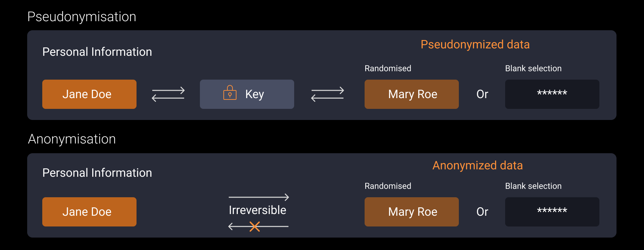Screen dimensions: 644x250
Task: Click the Pseudonymisation section heading
Action: (82, 17)
